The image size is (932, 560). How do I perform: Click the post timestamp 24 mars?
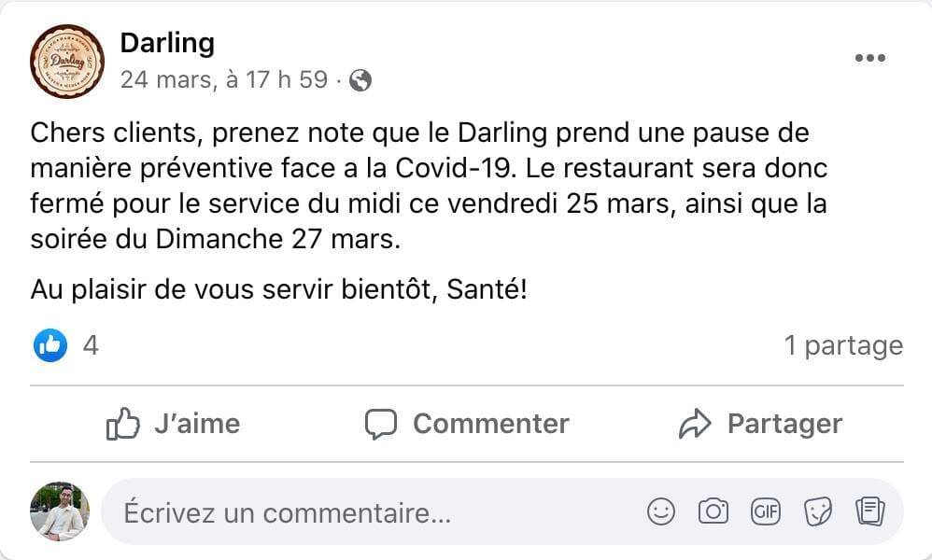223,80
